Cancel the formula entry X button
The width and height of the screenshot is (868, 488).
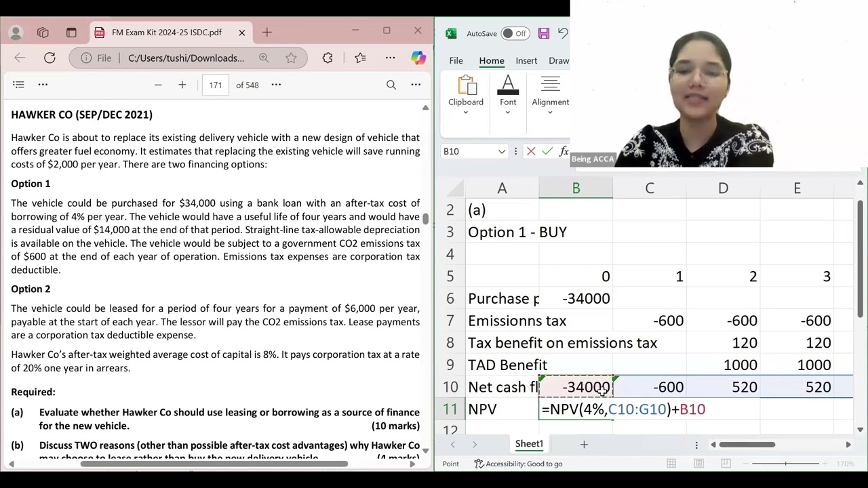531,151
